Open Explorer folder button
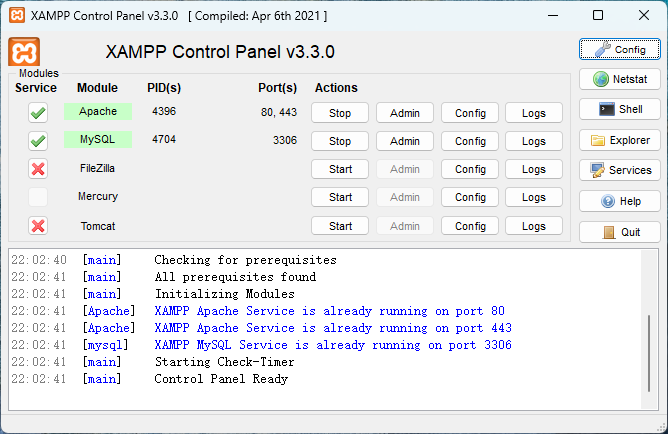 click(619, 140)
